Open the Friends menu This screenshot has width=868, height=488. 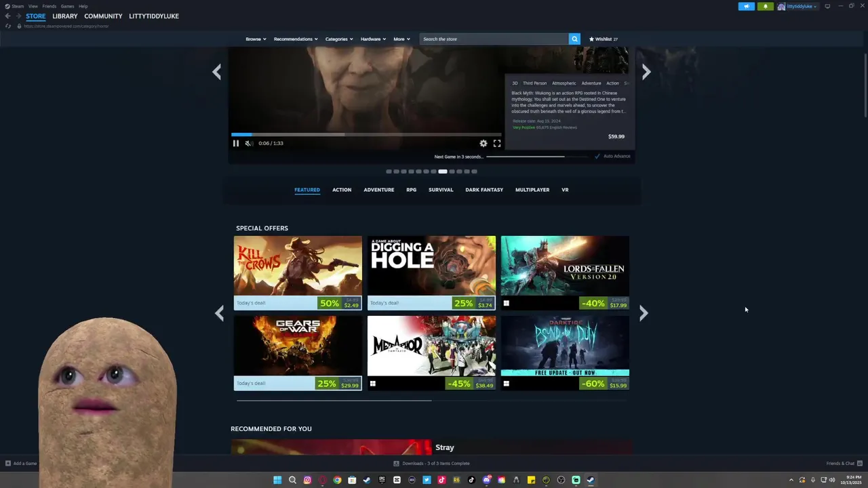click(x=50, y=6)
